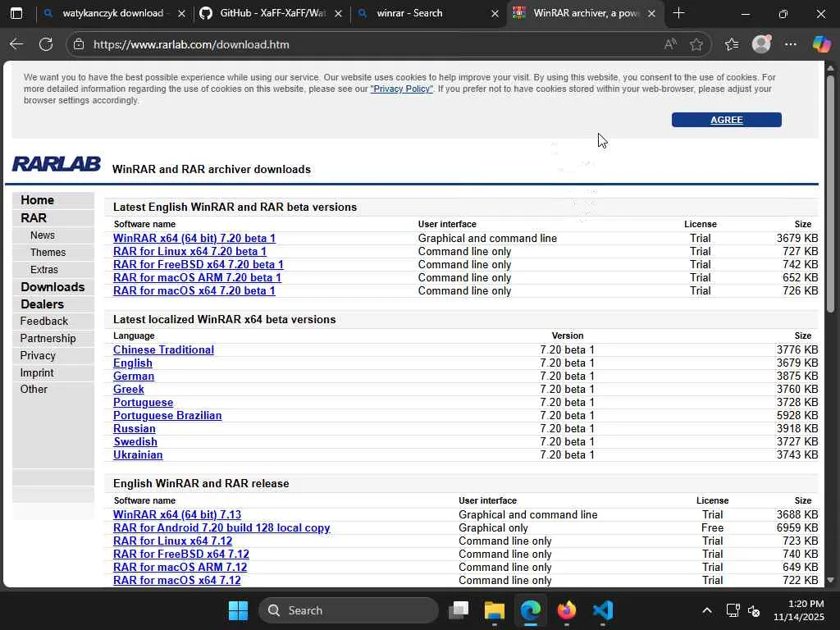Screen dimensions: 840x630
Task: Download RAR for FreeBSD x64 7.20 beta 1
Action: click(x=199, y=265)
